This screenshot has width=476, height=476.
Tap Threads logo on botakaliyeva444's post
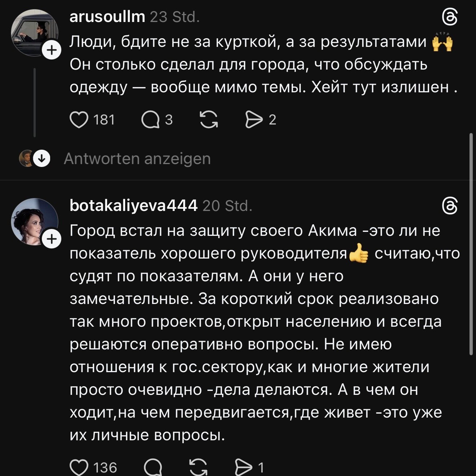pyautogui.click(x=450, y=207)
